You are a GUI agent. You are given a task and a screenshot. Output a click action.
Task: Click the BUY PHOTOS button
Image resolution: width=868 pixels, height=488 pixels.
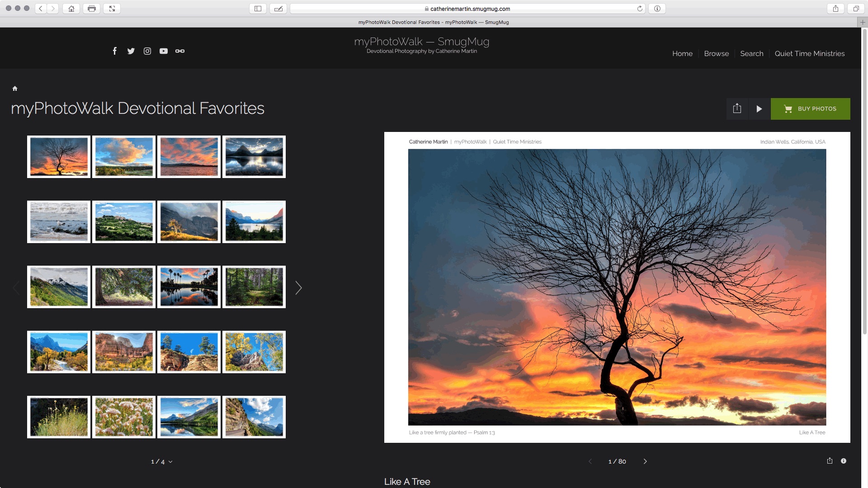point(811,109)
